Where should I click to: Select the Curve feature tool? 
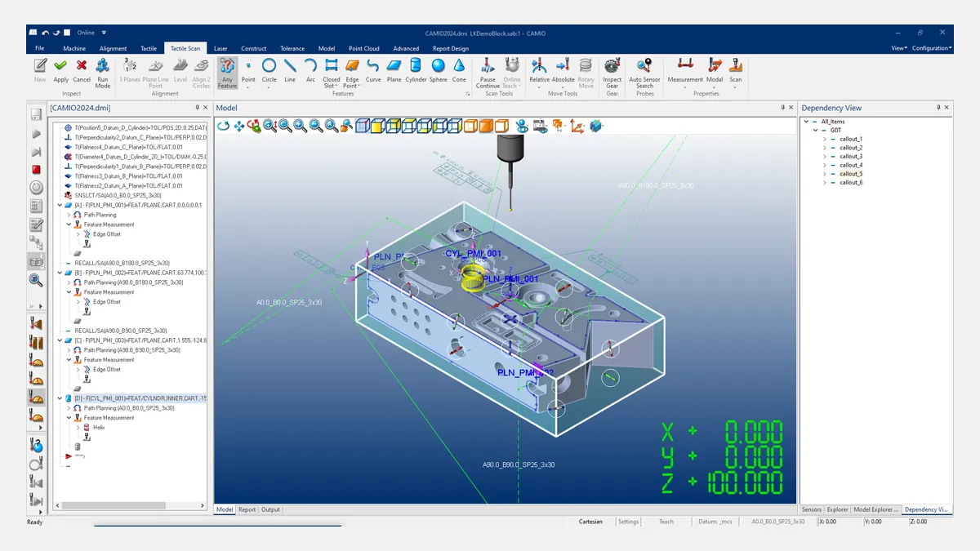click(x=373, y=70)
